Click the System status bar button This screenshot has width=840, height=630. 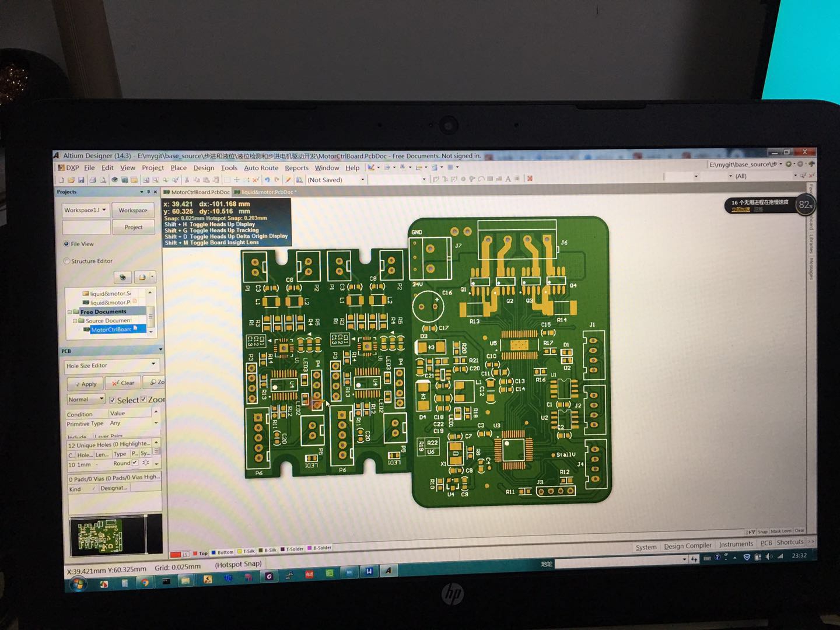[646, 547]
